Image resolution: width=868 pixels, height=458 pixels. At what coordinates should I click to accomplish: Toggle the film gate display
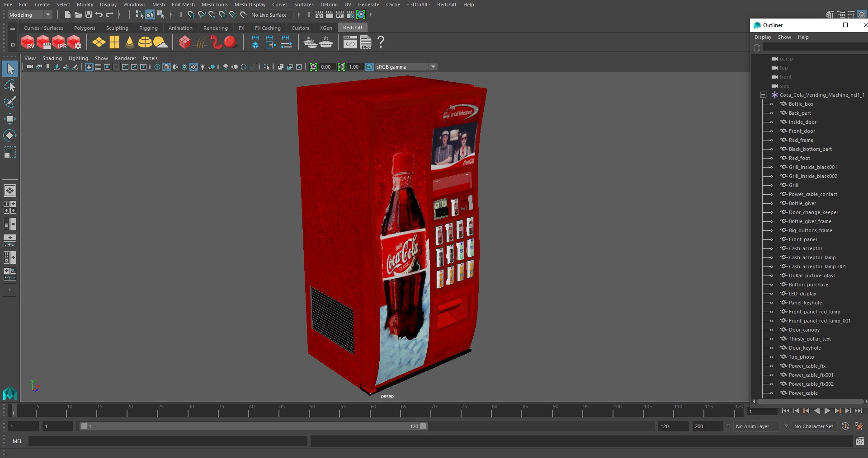[98, 67]
